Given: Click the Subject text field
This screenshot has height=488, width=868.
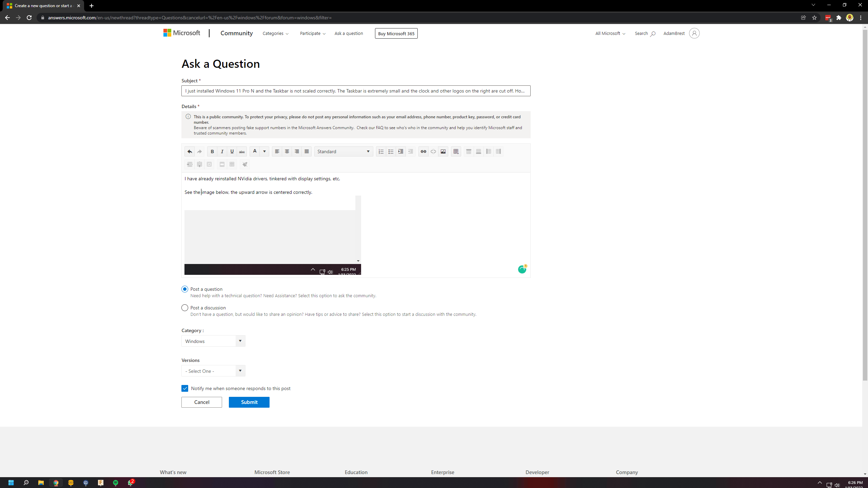Looking at the screenshot, I should (356, 91).
